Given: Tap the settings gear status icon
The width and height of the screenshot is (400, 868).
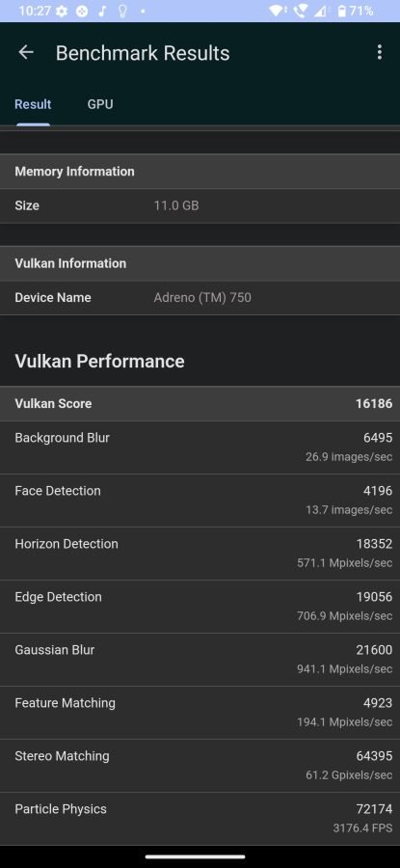Looking at the screenshot, I should coord(62,11).
